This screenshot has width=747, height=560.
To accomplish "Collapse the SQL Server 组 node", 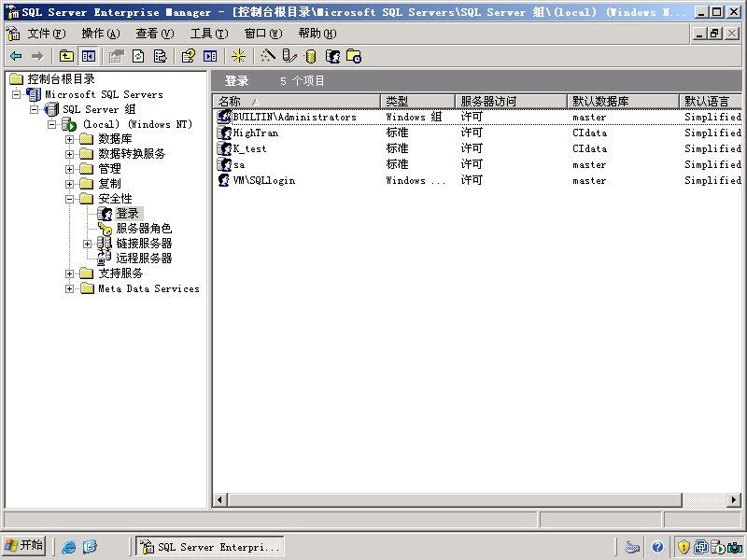I will tap(34, 109).
